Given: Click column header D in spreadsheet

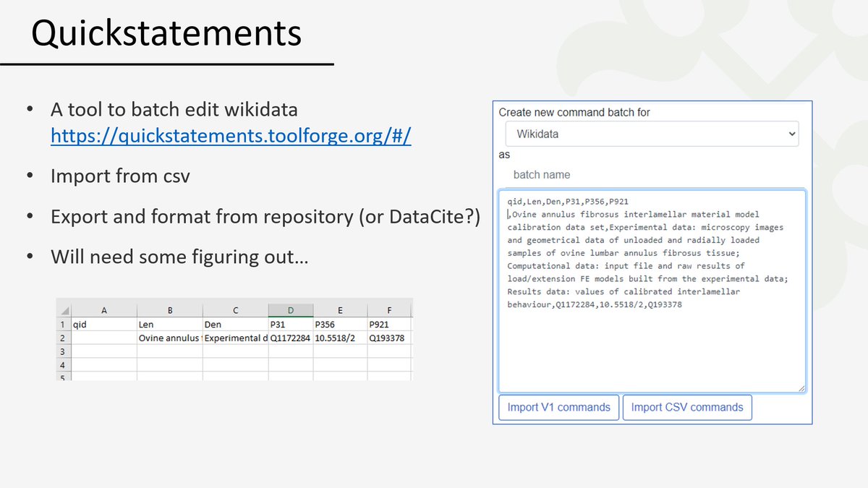Looking at the screenshot, I should point(290,310).
